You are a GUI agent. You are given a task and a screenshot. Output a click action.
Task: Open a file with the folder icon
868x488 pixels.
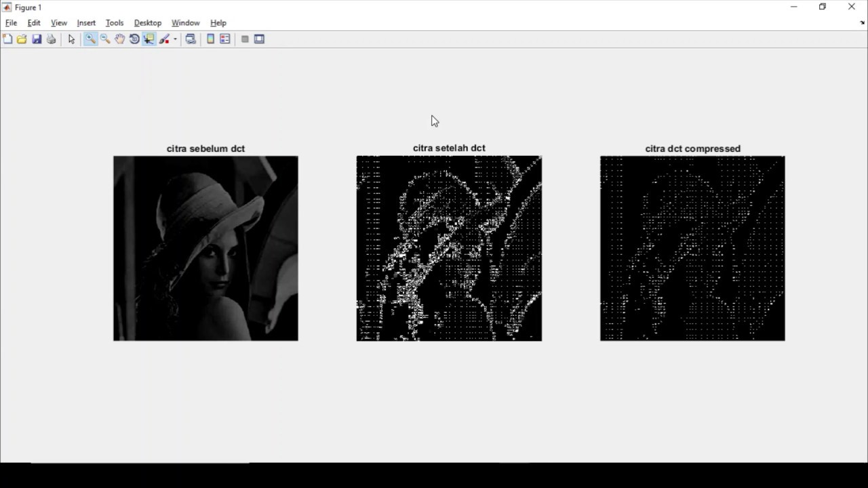(x=22, y=39)
